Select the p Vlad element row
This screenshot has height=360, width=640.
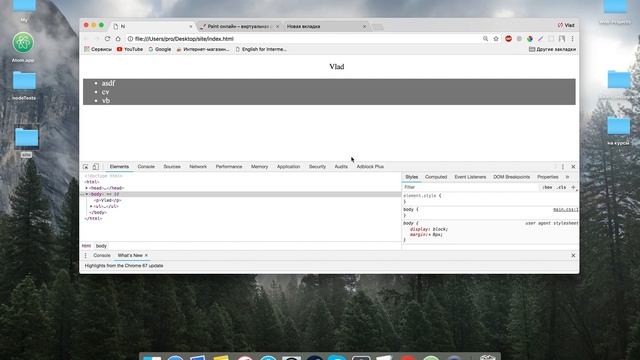(x=241, y=200)
